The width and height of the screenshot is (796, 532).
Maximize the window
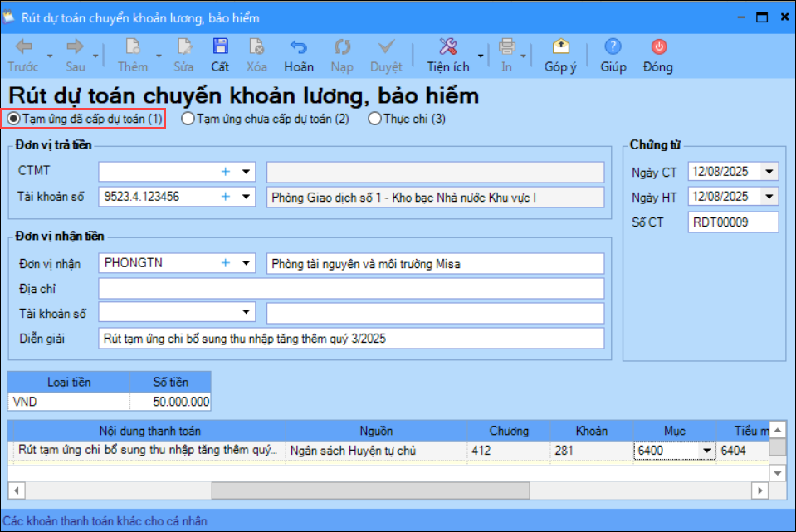(761, 17)
